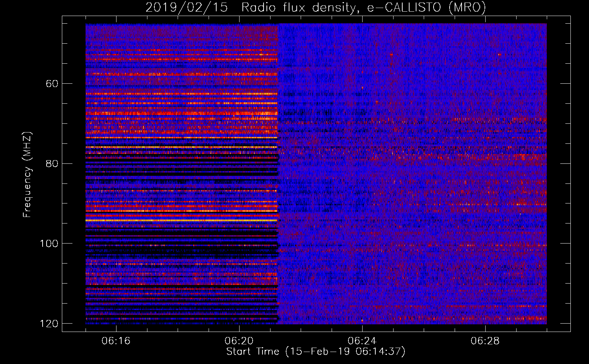589x364 pixels.
Task: Click the 06:20 time tick label
Action: click(x=239, y=341)
